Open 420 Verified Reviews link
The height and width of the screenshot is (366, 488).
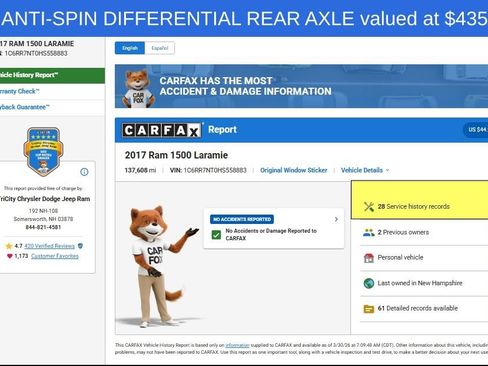point(49,246)
